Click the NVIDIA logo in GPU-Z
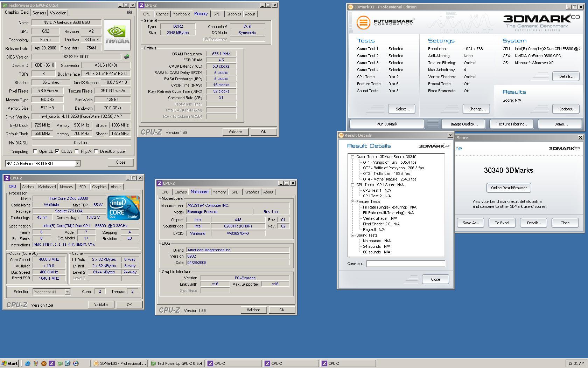The width and height of the screenshot is (588, 368). pyautogui.click(x=118, y=35)
